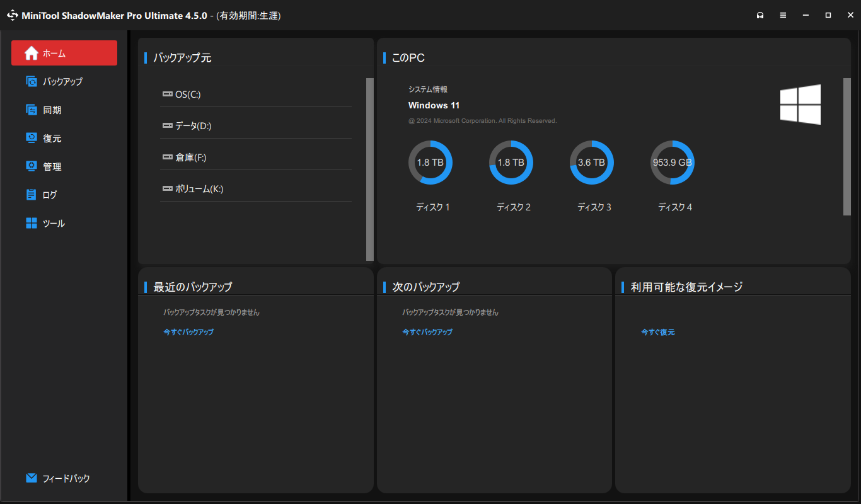Screen dimensions: 861x504
Task: Click the システム情報 label
Action: 428,89
